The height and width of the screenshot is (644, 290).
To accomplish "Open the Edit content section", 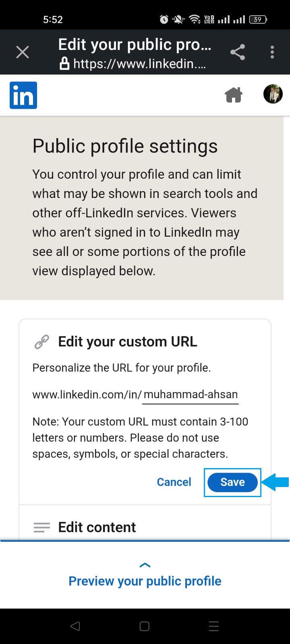I will (97, 527).
